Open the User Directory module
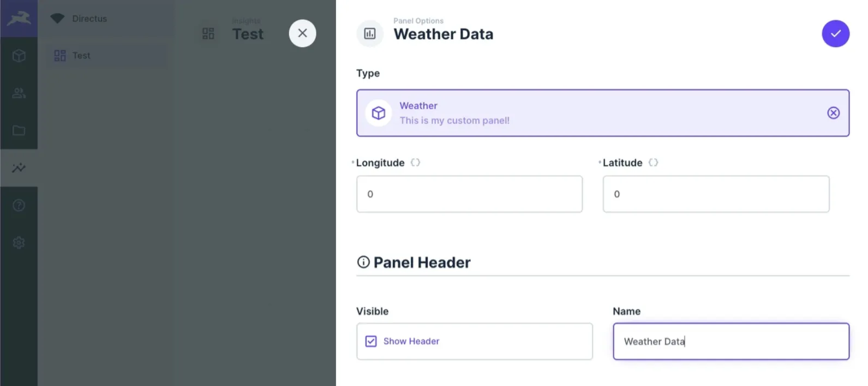The height and width of the screenshot is (386, 868). 19,93
